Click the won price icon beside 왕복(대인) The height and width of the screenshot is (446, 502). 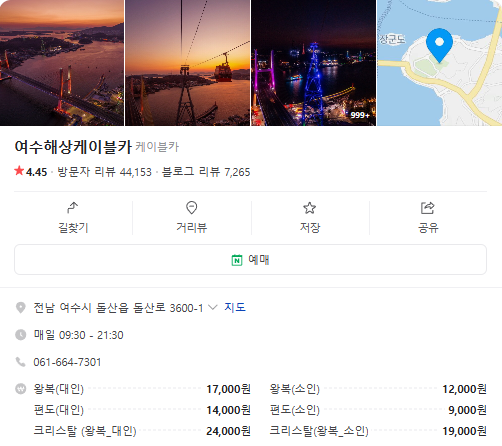click(21, 389)
